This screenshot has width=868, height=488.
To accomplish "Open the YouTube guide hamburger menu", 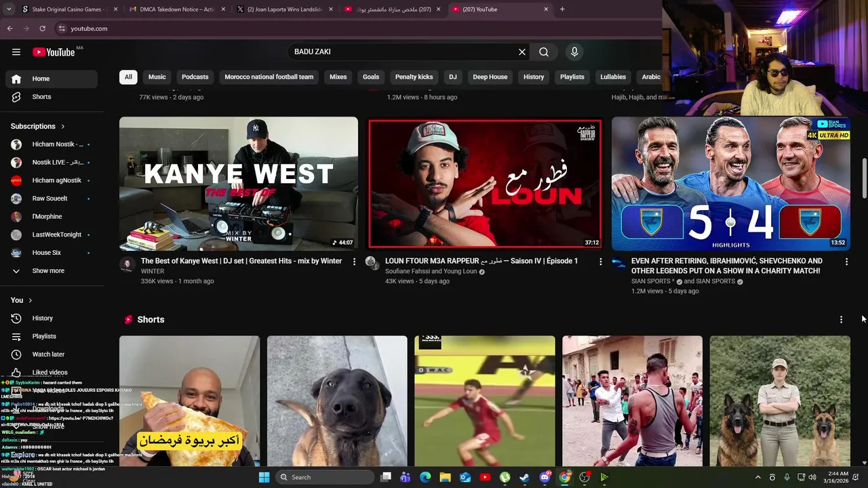I will point(16,52).
